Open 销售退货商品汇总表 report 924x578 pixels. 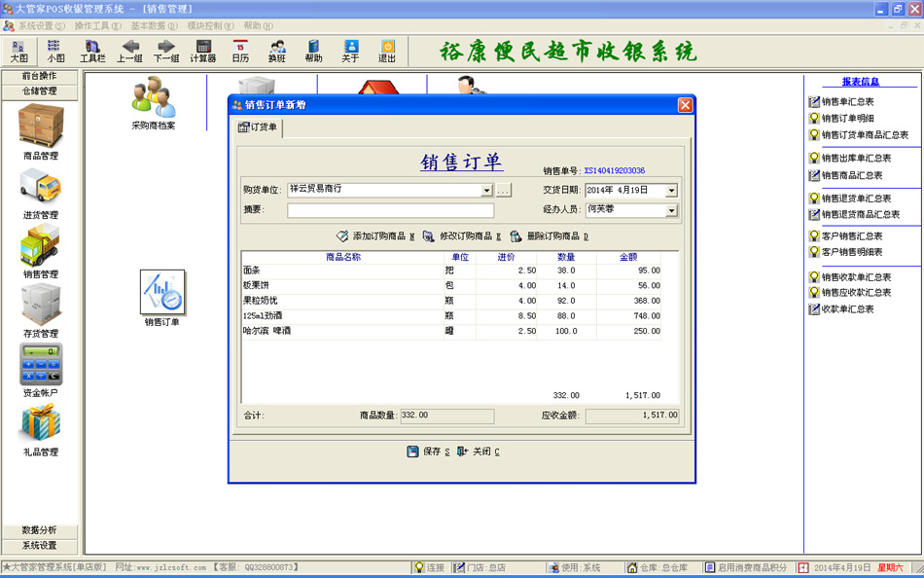(x=855, y=214)
